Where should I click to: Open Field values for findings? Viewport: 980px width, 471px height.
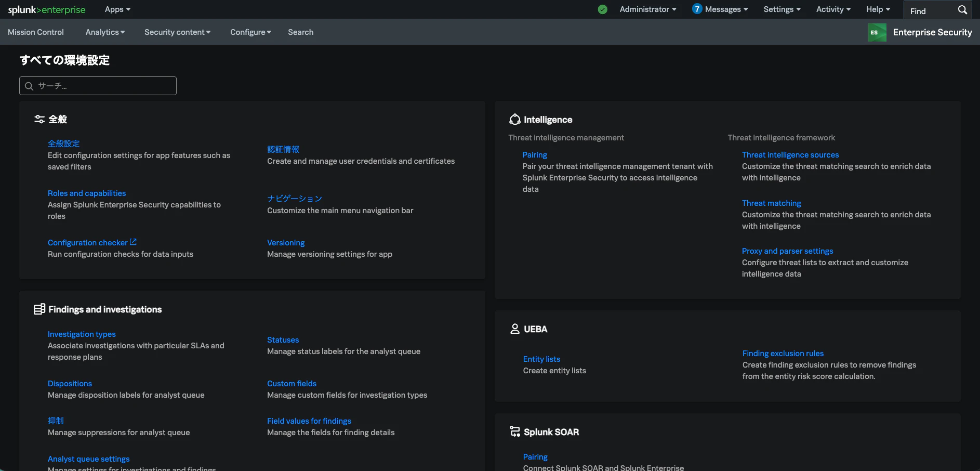309,421
